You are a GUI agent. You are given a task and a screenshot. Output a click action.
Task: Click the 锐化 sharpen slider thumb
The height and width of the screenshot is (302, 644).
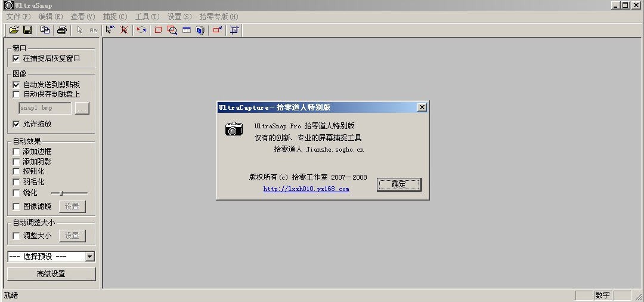61,193
